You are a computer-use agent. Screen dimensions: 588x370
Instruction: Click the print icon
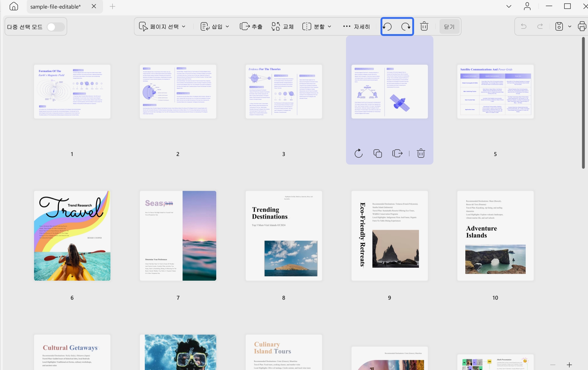[582, 26]
